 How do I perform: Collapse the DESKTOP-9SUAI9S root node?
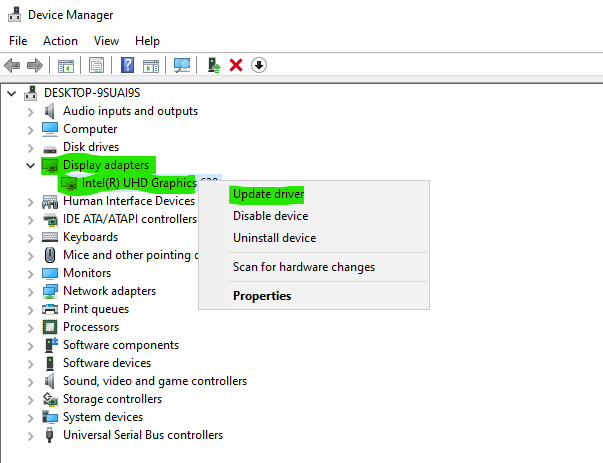[12, 93]
